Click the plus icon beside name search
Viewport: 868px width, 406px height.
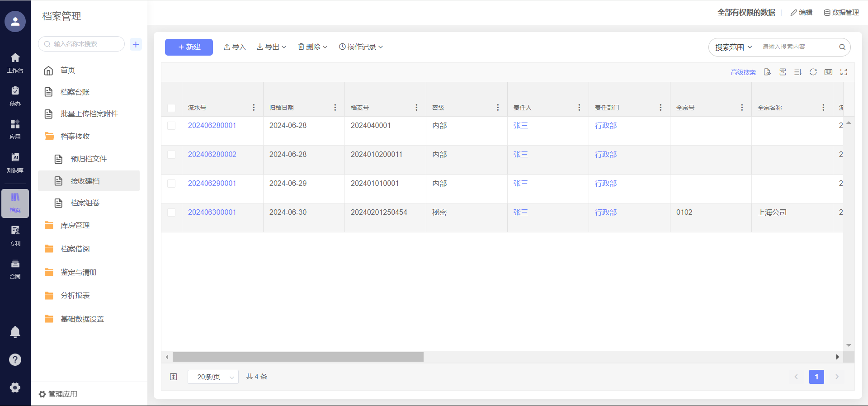coord(136,44)
